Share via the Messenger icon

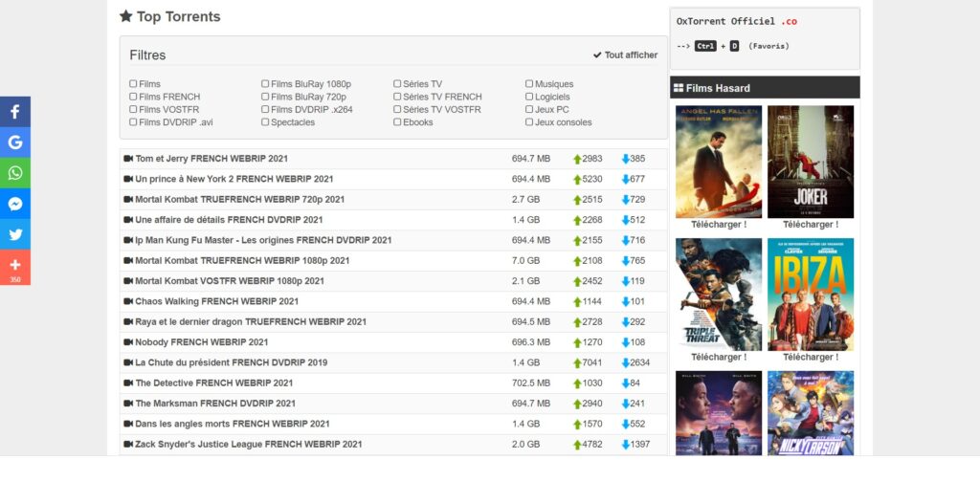[15, 204]
